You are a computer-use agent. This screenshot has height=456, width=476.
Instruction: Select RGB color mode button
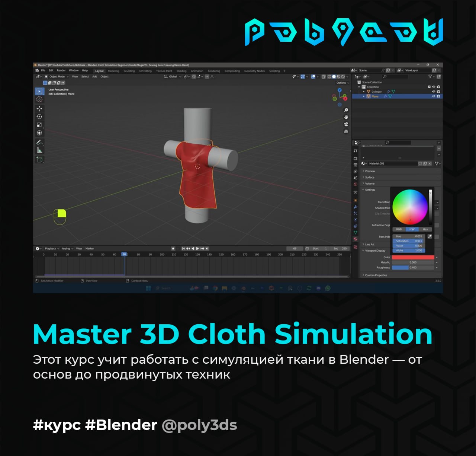tap(399, 229)
